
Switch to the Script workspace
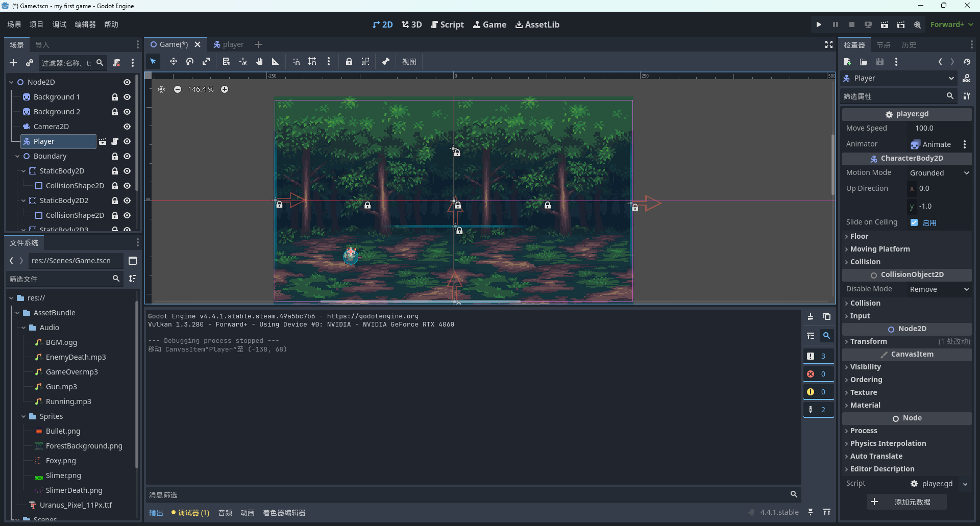point(447,24)
